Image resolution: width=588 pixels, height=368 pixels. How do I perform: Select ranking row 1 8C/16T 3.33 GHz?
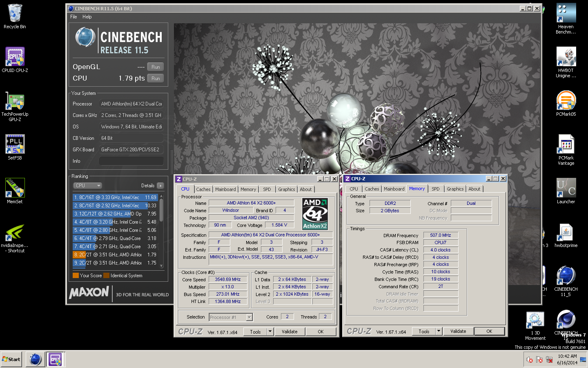click(x=115, y=197)
